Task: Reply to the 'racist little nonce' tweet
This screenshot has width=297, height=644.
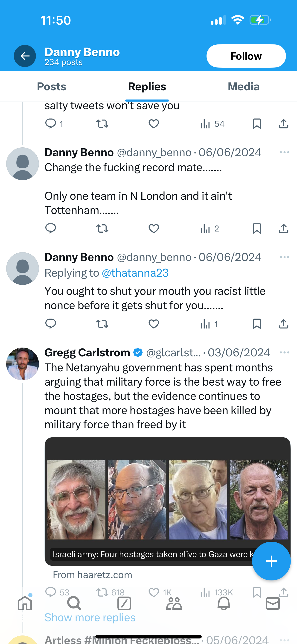Action: click(x=50, y=324)
